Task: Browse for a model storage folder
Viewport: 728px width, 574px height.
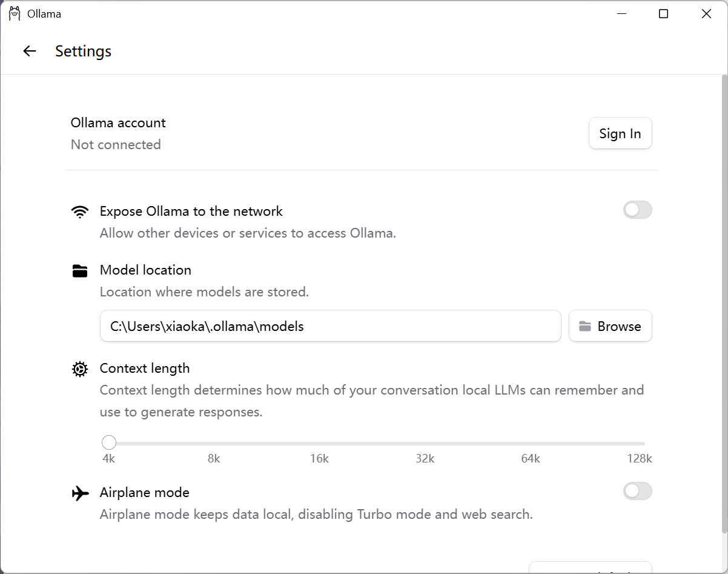Action: 611,326
